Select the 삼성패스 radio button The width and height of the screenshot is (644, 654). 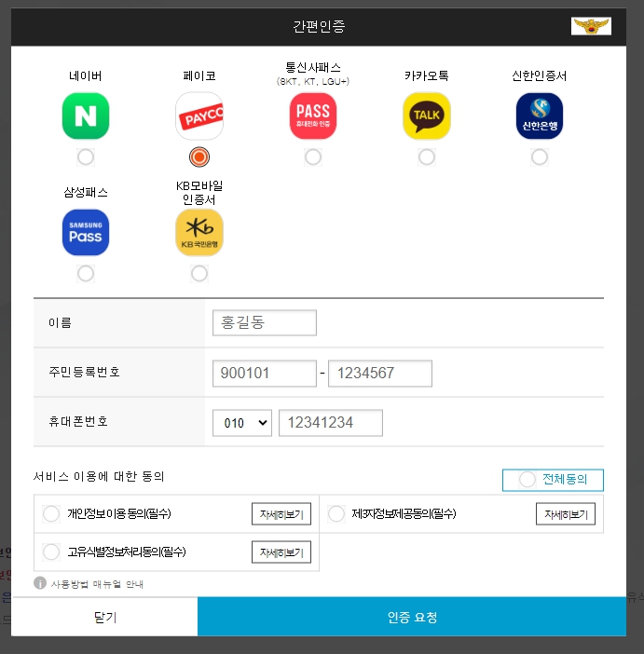[86, 274]
